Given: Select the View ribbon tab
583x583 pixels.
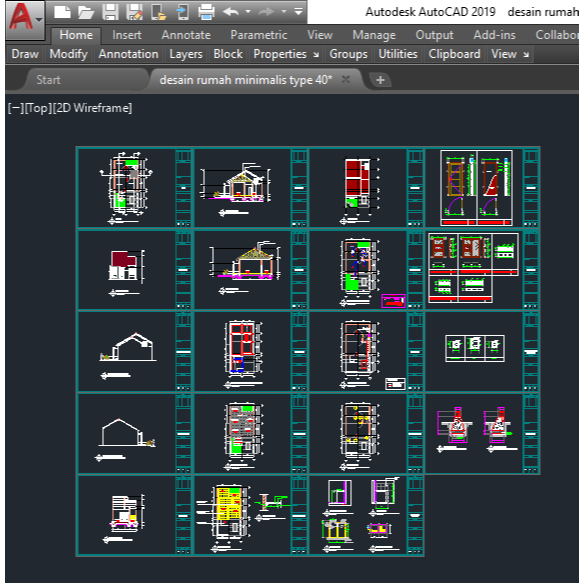Looking at the screenshot, I should pyautogui.click(x=320, y=35).
